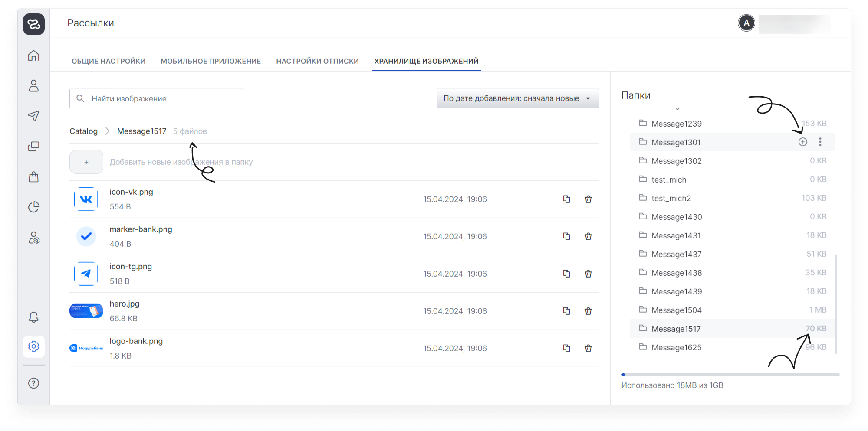The height and width of the screenshot is (431, 868).
Task: Copy link for icon-vk.png
Action: point(566,199)
